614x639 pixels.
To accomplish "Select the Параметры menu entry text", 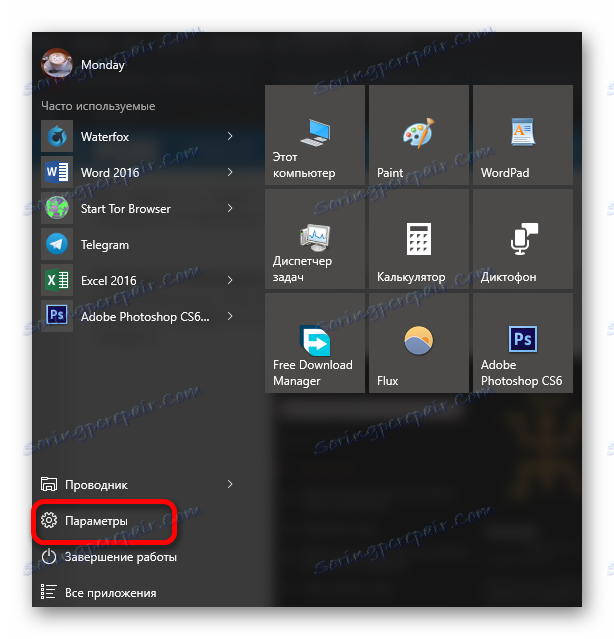I will (96, 521).
